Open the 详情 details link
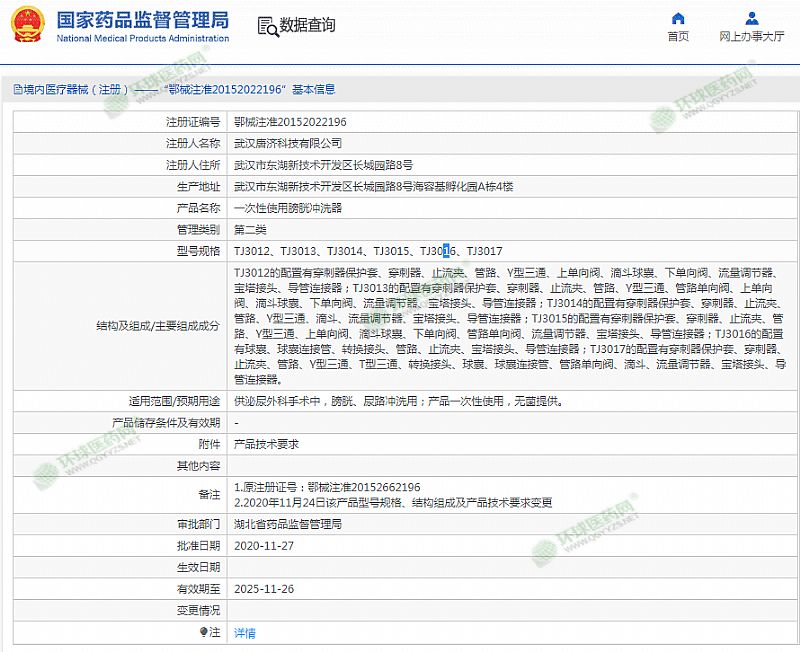This screenshot has width=800, height=652. [x=244, y=633]
